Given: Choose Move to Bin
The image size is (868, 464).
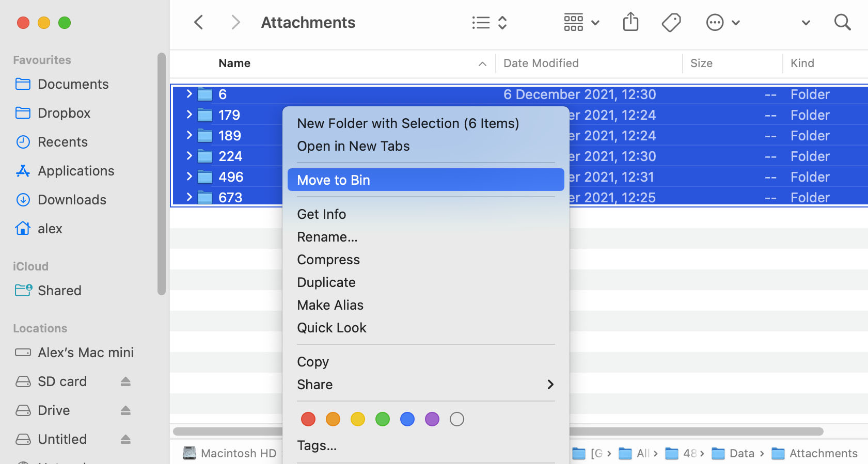Looking at the screenshot, I should [x=425, y=180].
